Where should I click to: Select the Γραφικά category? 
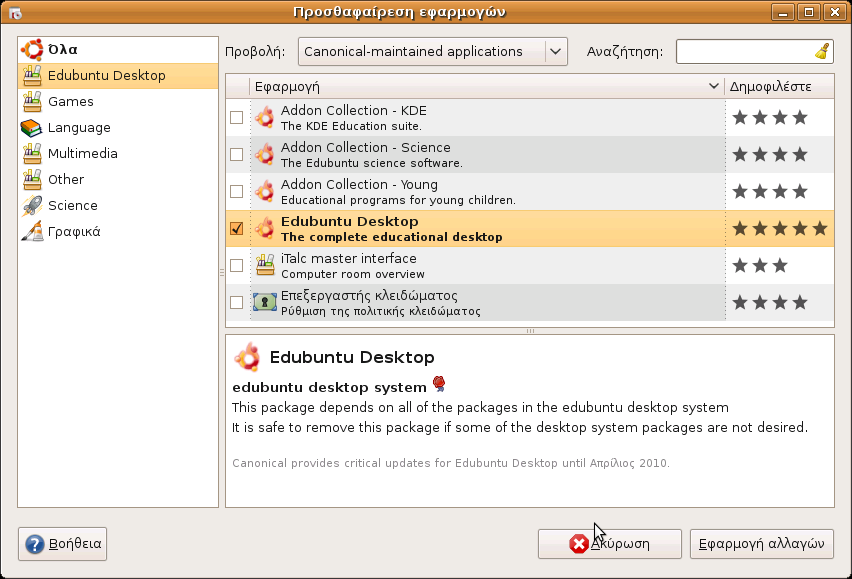118,231
